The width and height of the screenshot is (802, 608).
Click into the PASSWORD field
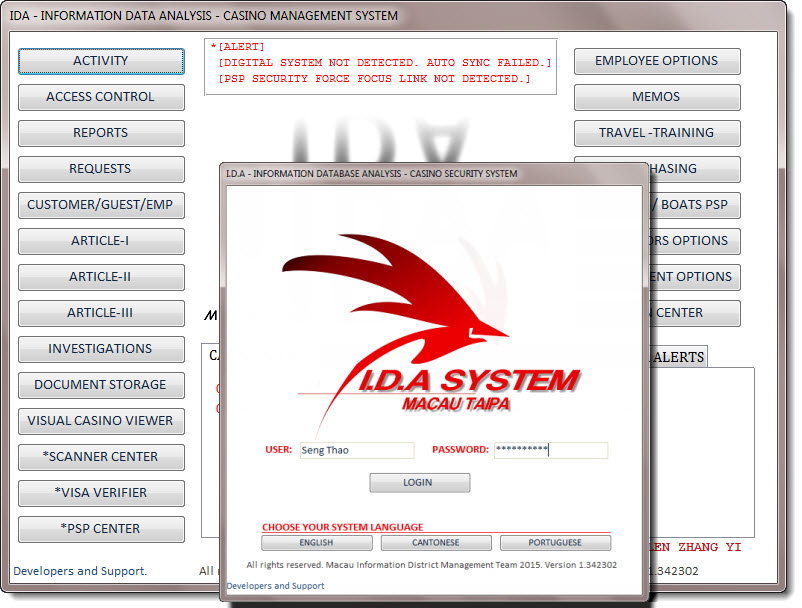550,450
